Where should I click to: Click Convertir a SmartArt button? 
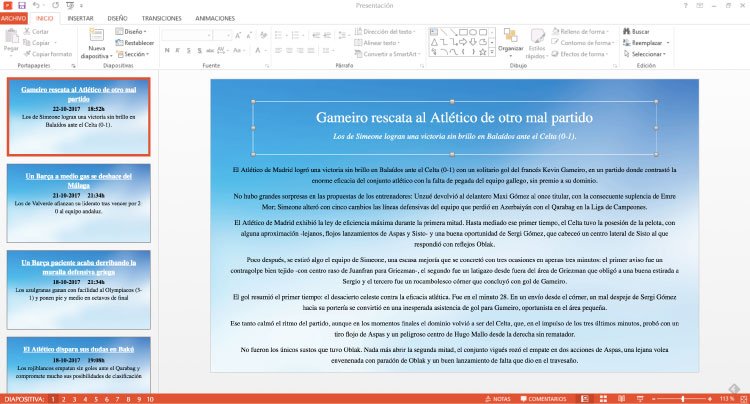coord(387,54)
